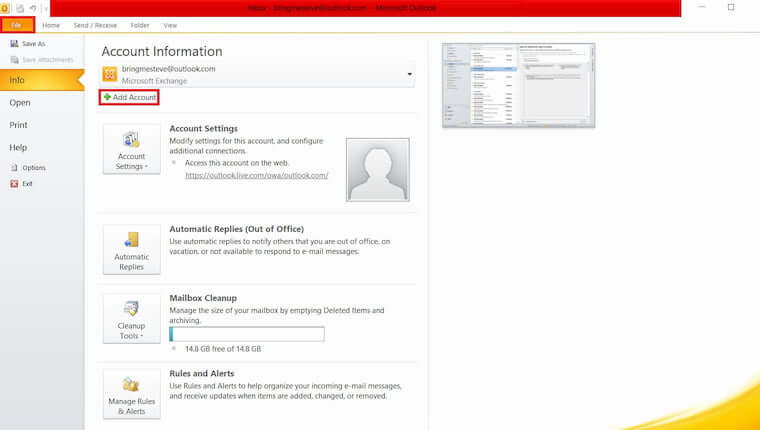Click the Automatic Replies (Out of Office) heading
The height and width of the screenshot is (430, 760).
[237, 229]
